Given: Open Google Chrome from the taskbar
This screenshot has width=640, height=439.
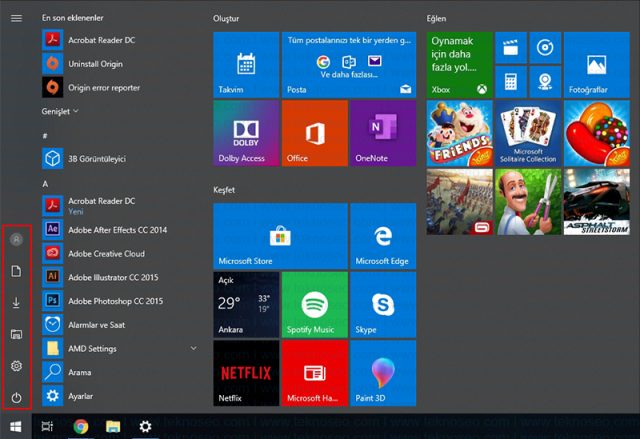Looking at the screenshot, I should 81,427.
